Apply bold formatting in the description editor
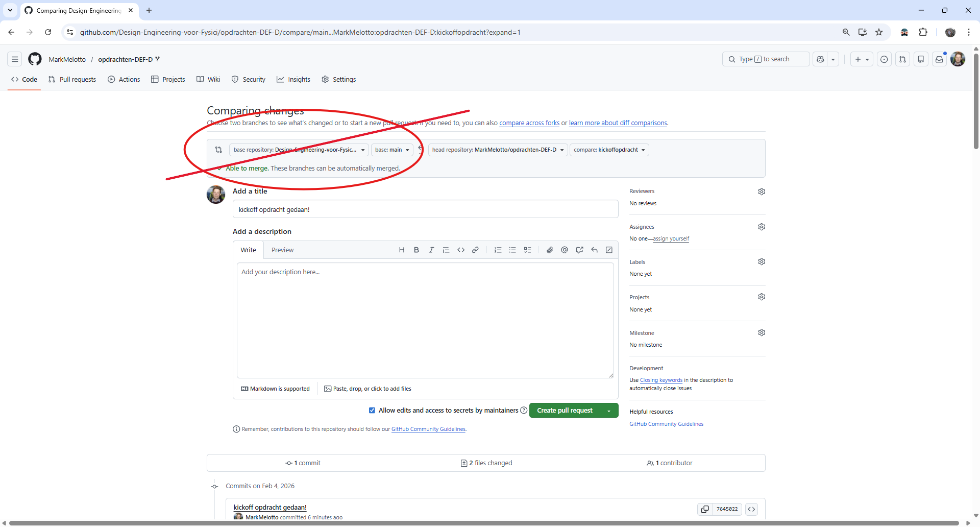The image size is (980, 527). 416,250
